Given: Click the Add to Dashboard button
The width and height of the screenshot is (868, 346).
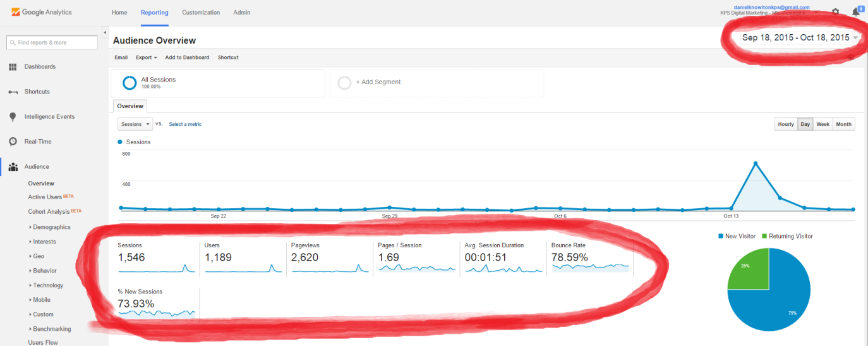Looking at the screenshot, I should (187, 58).
